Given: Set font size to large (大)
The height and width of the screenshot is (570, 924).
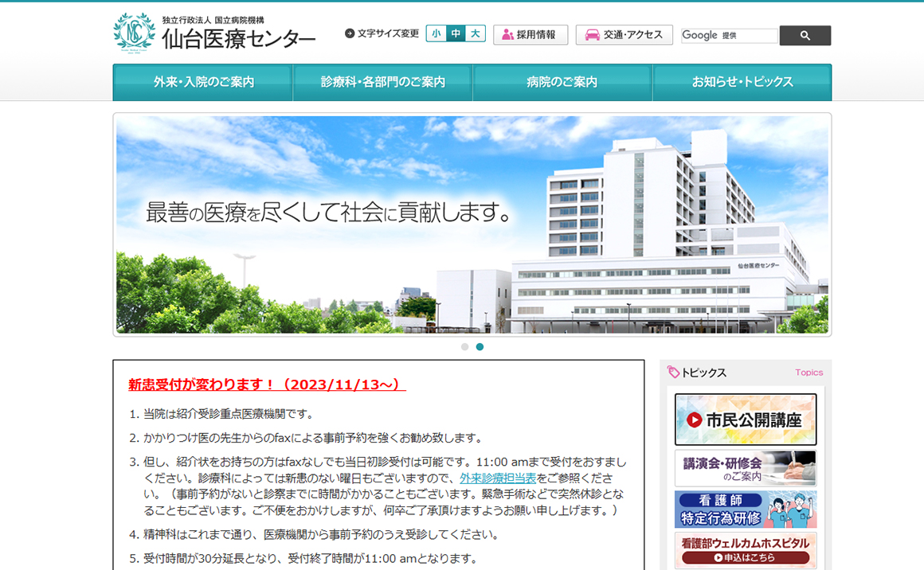Looking at the screenshot, I should [x=476, y=33].
